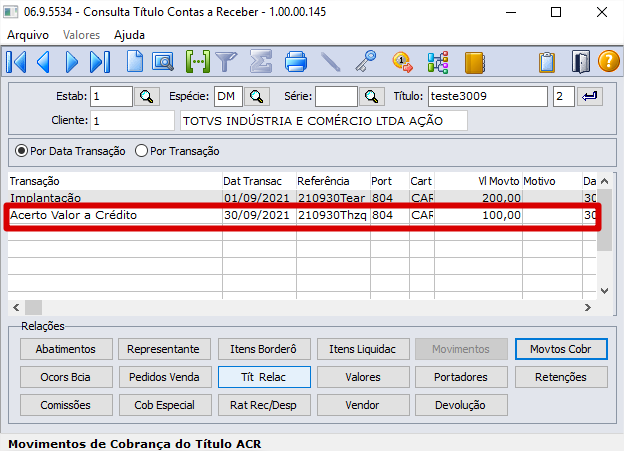
Task: Click the magnifier next to Espécie field
Action: coord(257,96)
